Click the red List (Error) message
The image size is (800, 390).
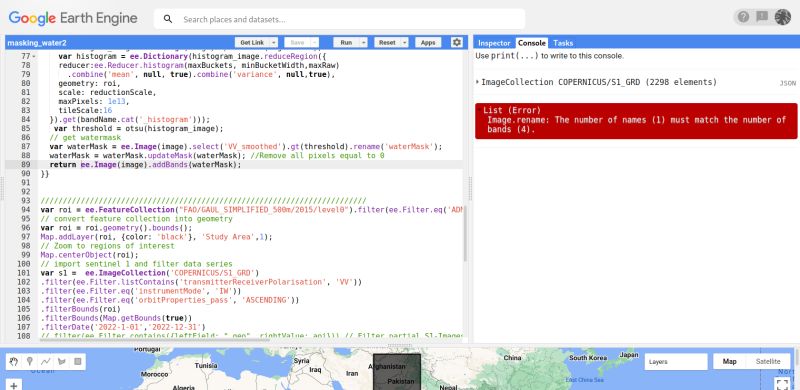tap(636, 120)
